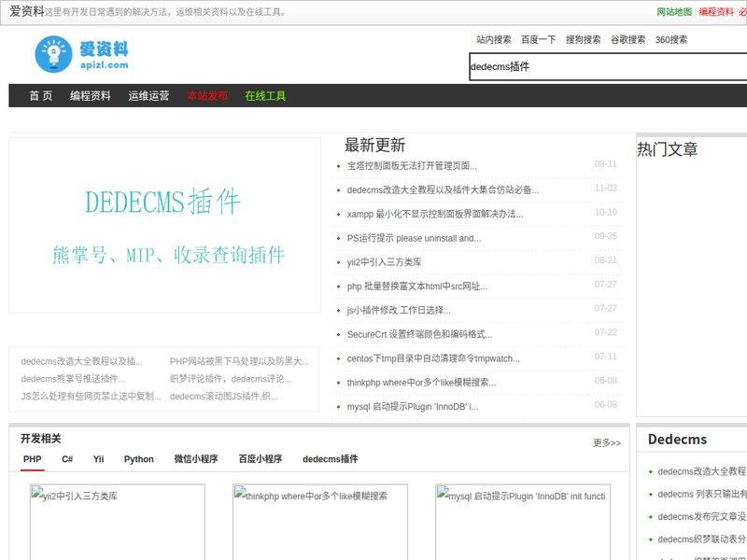Open the mysql 启动提示Plugin 'InnoDB' thumbnail card
This screenshot has width=747, height=560.
[523, 522]
